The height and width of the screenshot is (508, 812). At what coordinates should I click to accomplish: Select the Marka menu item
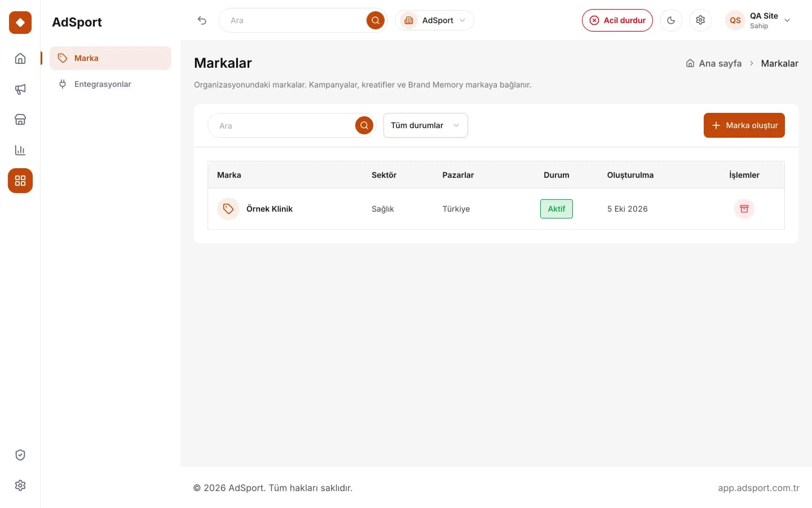111,58
